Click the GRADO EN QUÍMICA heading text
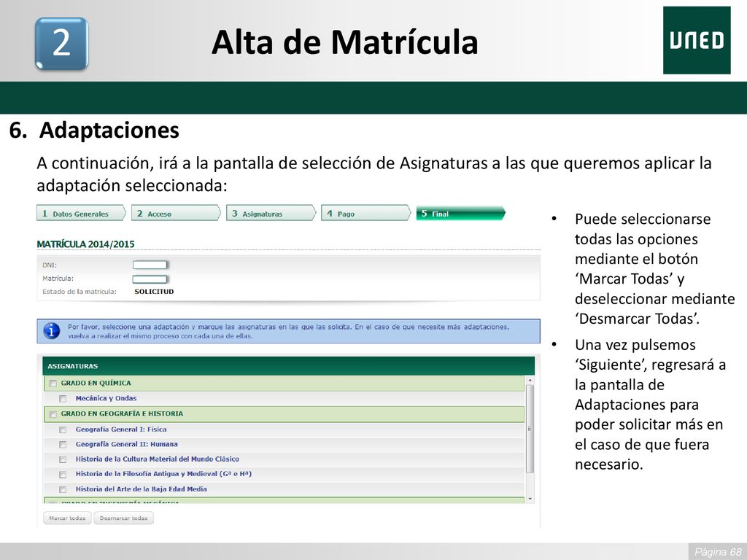This screenshot has height=560, width=747. [96, 383]
